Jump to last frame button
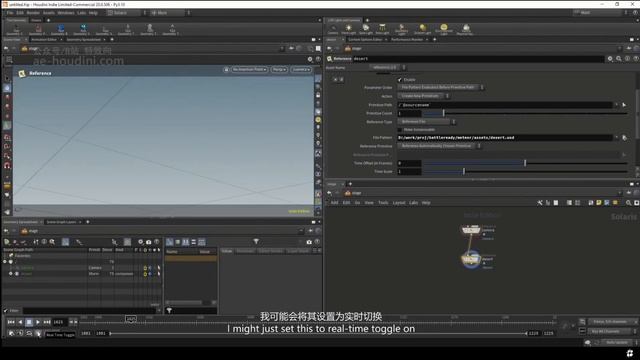This screenshot has width=640, height=360. point(47,322)
